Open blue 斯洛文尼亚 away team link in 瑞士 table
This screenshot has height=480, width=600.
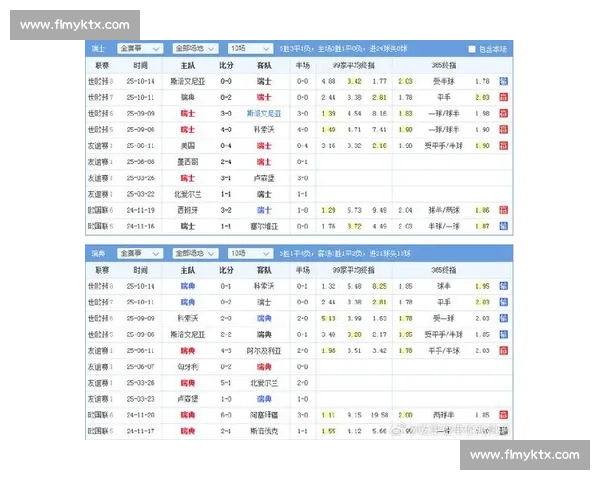coord(264,113)
